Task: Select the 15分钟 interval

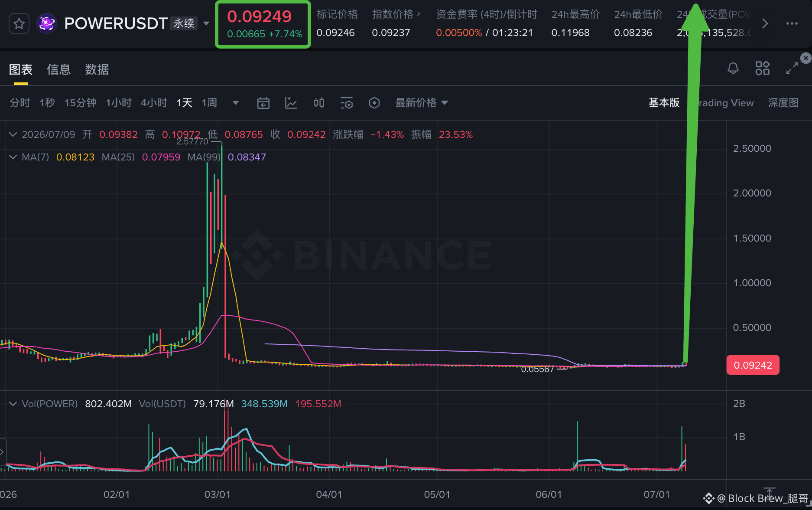Action: click(x=81, y=103)
